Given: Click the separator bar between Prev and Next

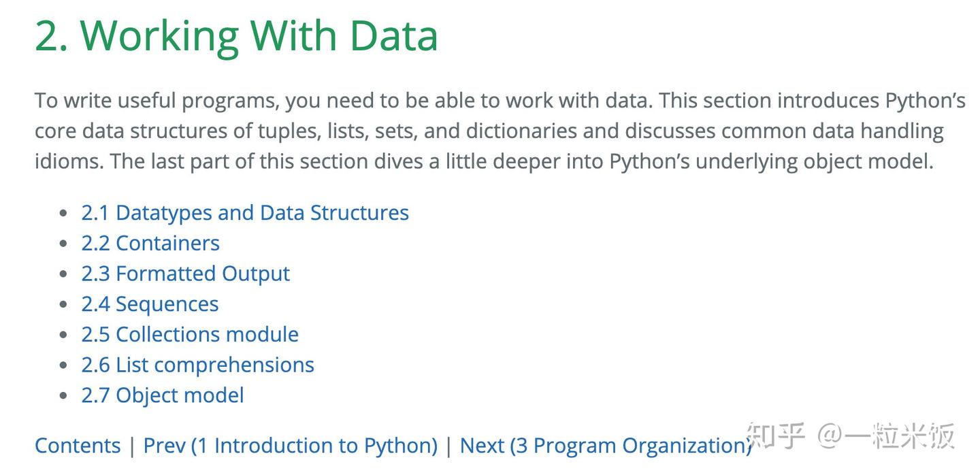Looking at the screenshot, I should pos(449,446).
